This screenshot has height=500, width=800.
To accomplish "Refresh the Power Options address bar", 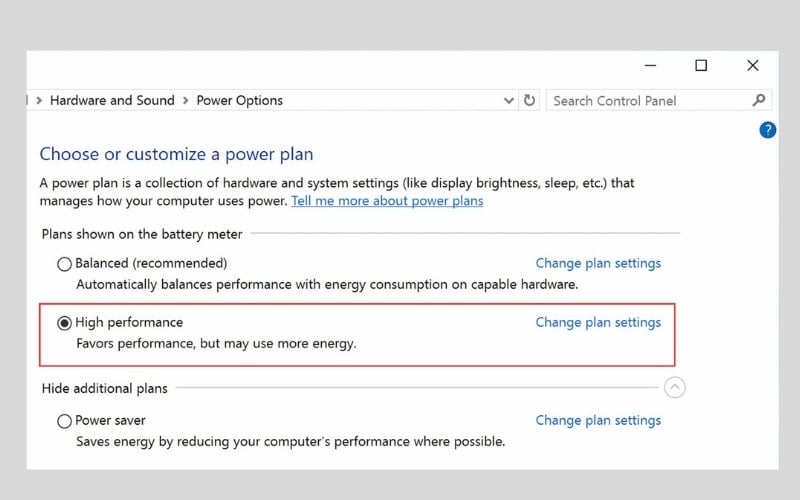I will pyautogui.click(x=530, y=100).
